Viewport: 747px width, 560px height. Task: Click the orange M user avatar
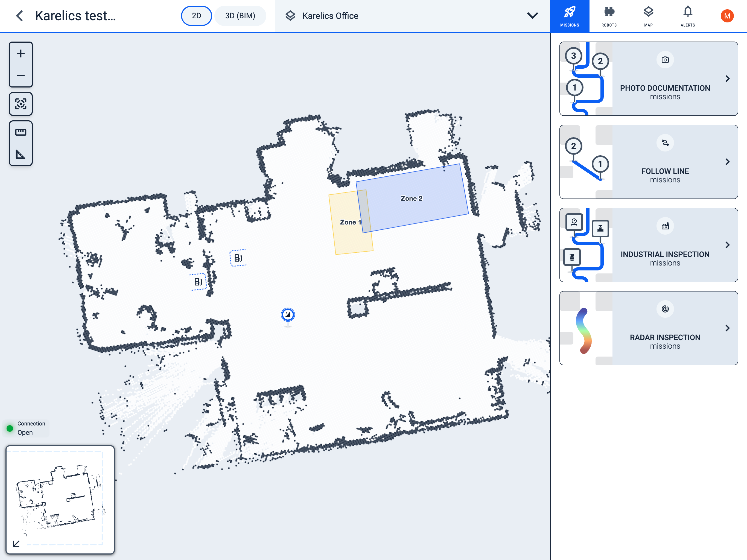[x=727, y=16]
